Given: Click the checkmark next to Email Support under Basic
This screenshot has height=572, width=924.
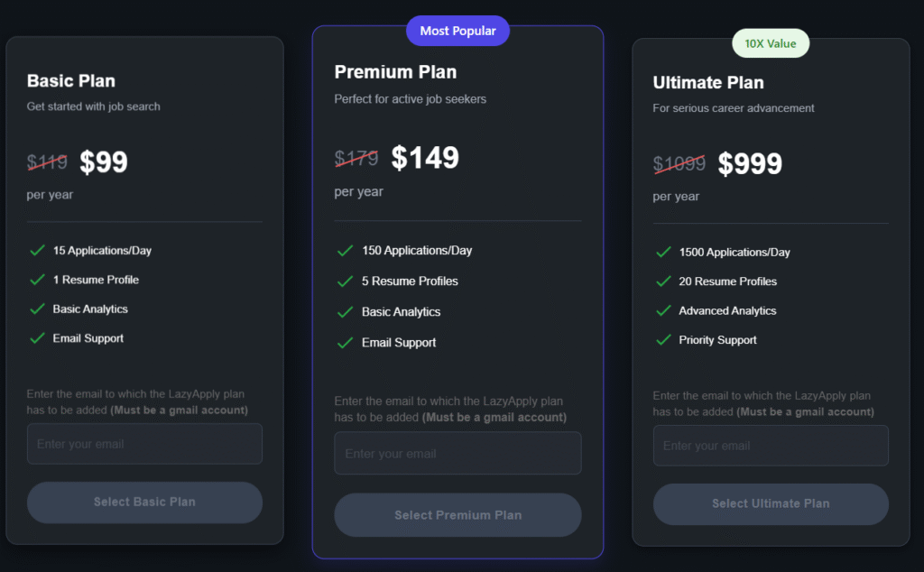Looking at the screenshot, I should click(x=35, y=338).
